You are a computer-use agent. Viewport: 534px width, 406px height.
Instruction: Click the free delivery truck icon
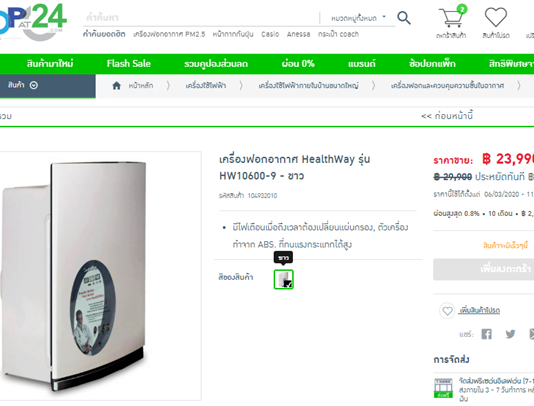click(443, 388)
